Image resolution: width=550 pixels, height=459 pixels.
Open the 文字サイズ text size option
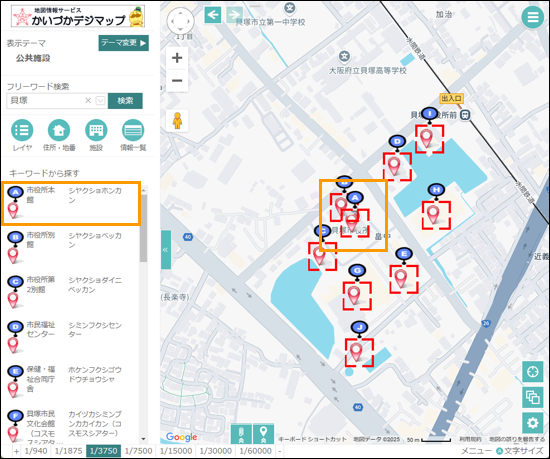click(519, 451)
